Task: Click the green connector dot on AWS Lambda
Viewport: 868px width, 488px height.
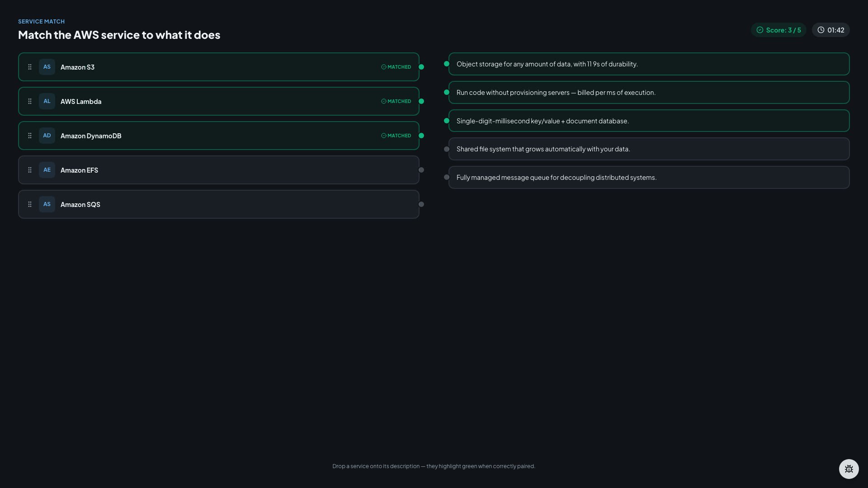Action: [x=421, y=101]
